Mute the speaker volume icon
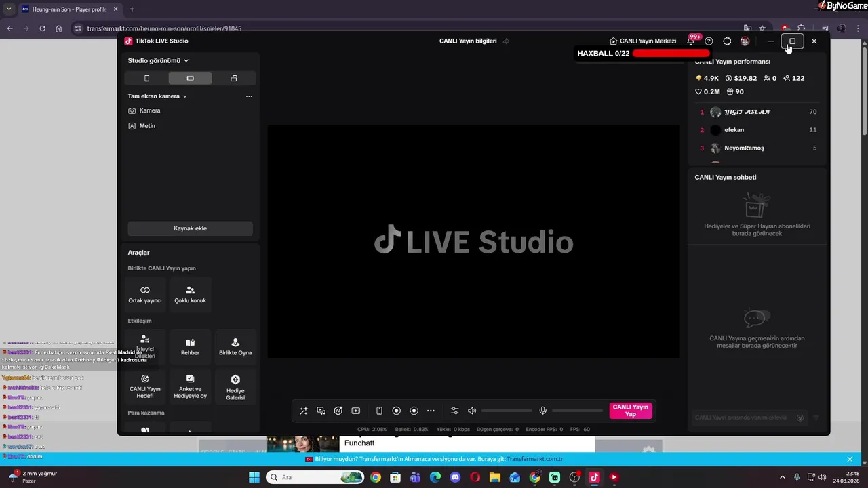 pos(472,411)
